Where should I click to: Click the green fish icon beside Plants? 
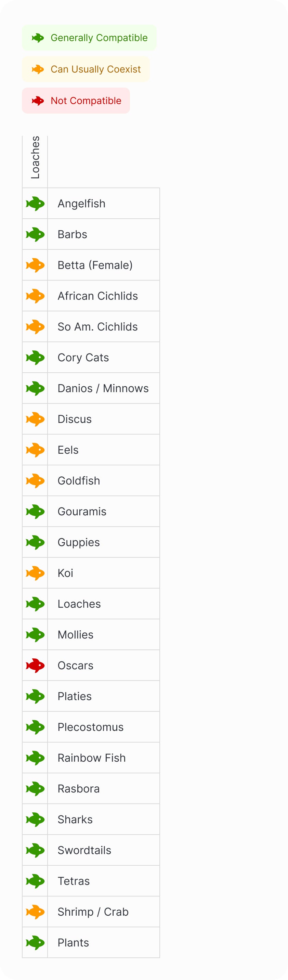point(35,942)
